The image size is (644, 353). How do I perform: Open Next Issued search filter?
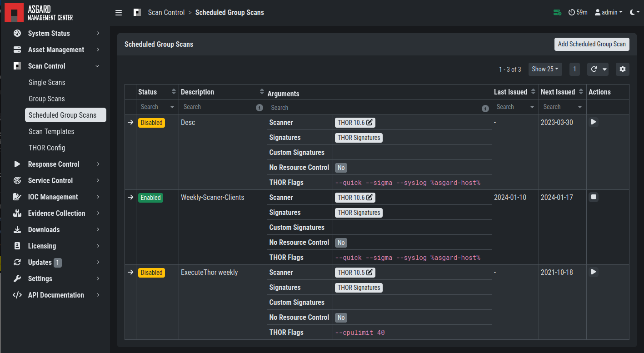563,107
